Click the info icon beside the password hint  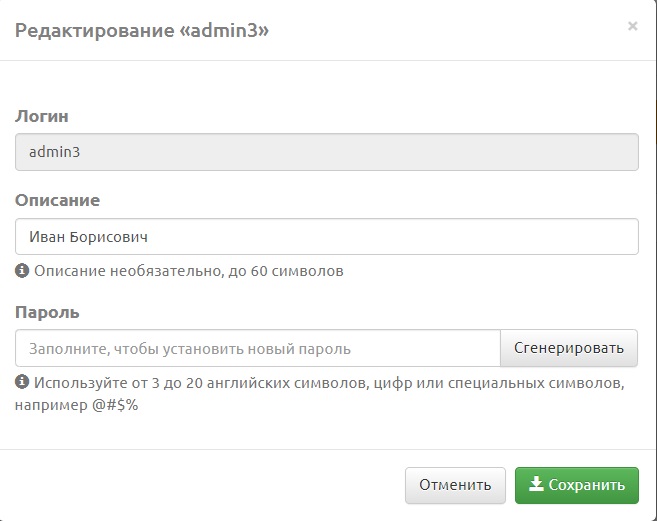22,383
